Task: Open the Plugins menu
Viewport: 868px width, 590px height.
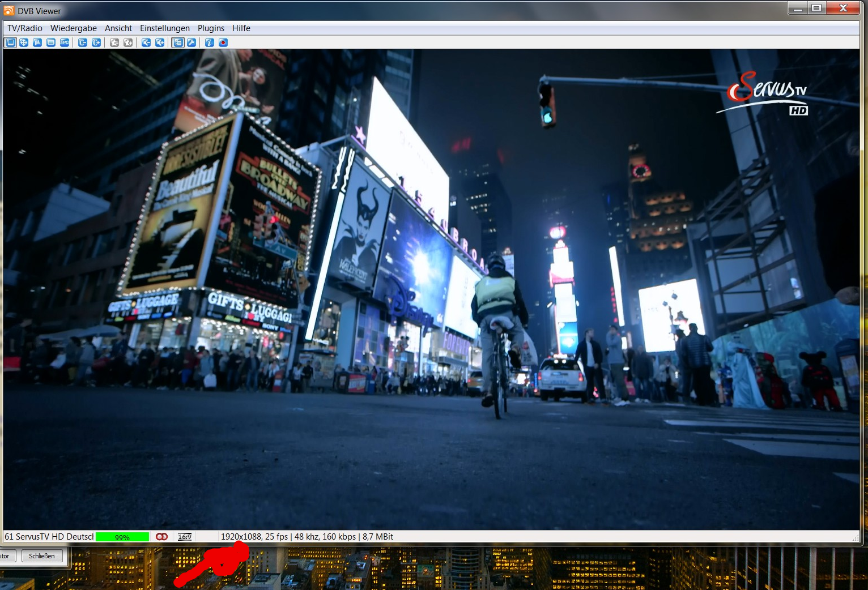Action: click(x=211, y=28)
